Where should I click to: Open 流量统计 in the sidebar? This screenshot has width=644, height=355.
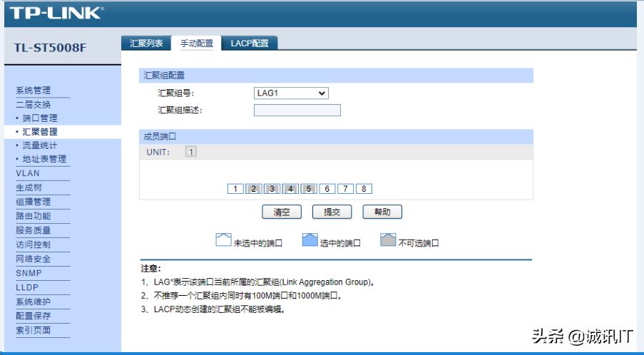[40, 145]
